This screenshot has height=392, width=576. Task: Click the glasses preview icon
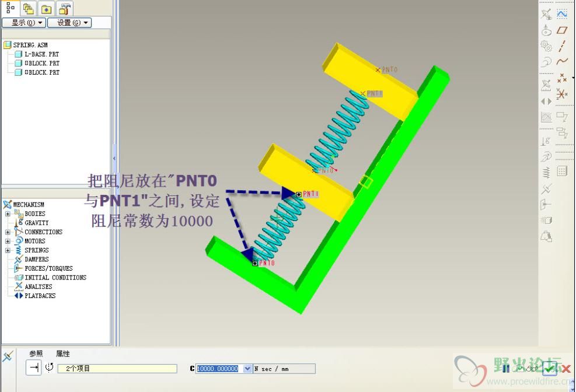532,369
